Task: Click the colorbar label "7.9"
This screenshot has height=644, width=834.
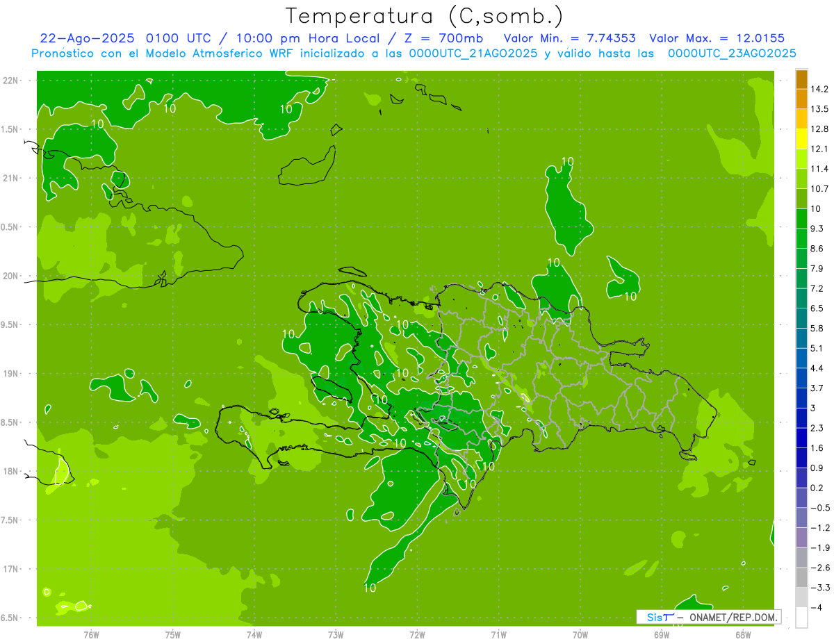Action: [x=817, y=268]
